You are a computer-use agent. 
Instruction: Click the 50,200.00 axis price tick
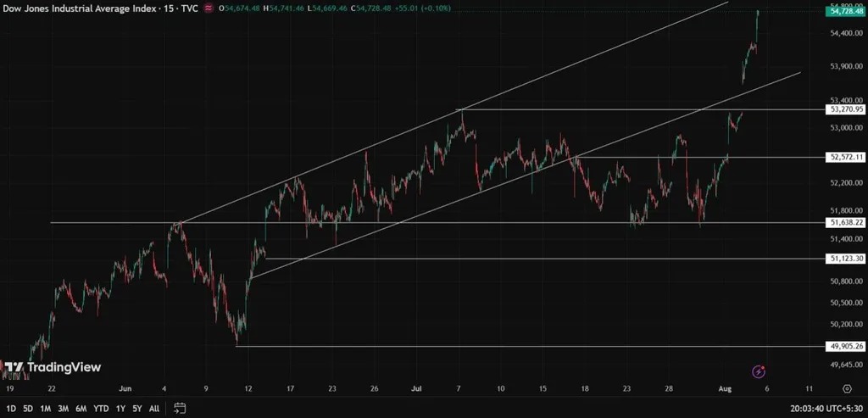tap(847, 325)
